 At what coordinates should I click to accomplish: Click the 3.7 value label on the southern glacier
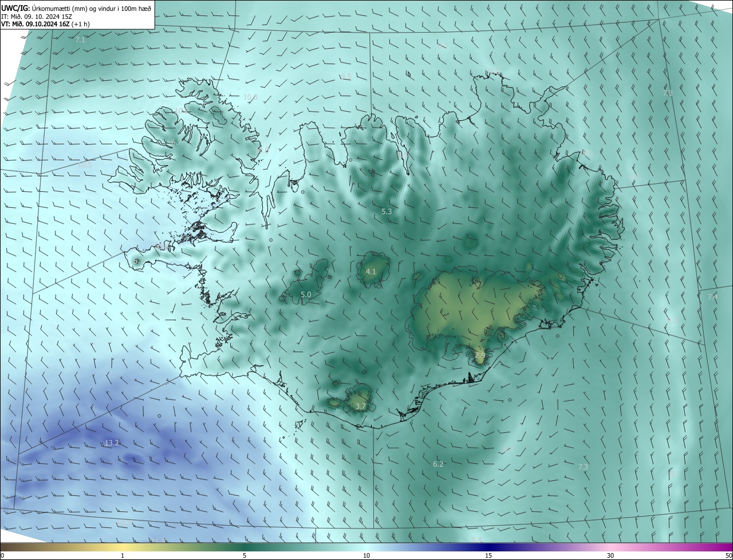(x=360, y=406)
